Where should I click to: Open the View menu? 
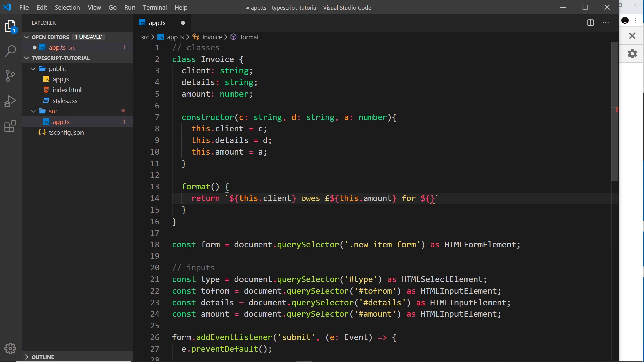(x=94, y=7)
